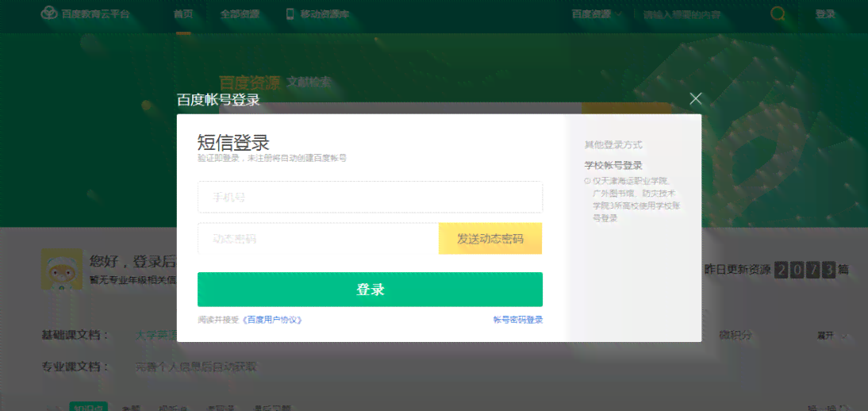The image size is (868, 411).
Task: Click the 百度教育云平台 logo icon
Action: tap(49, 13)
